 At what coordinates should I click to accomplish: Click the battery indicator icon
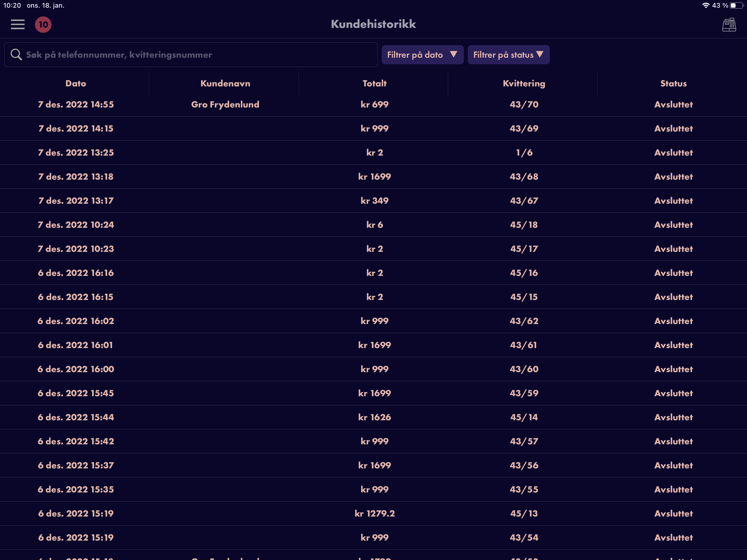[x=737, y=5]
